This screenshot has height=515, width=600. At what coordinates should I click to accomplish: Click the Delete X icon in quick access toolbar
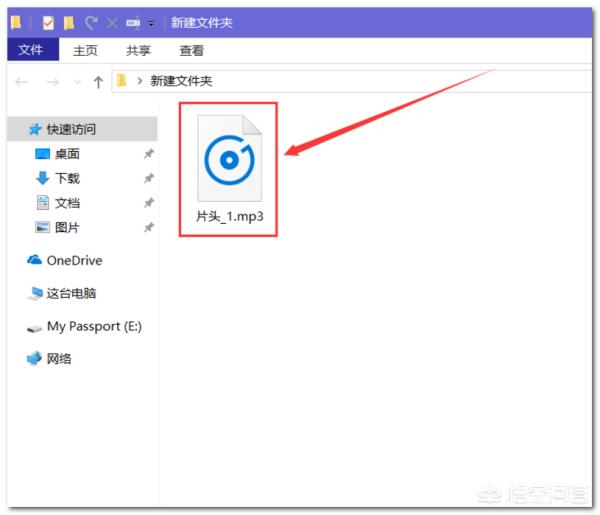(112, 23)
